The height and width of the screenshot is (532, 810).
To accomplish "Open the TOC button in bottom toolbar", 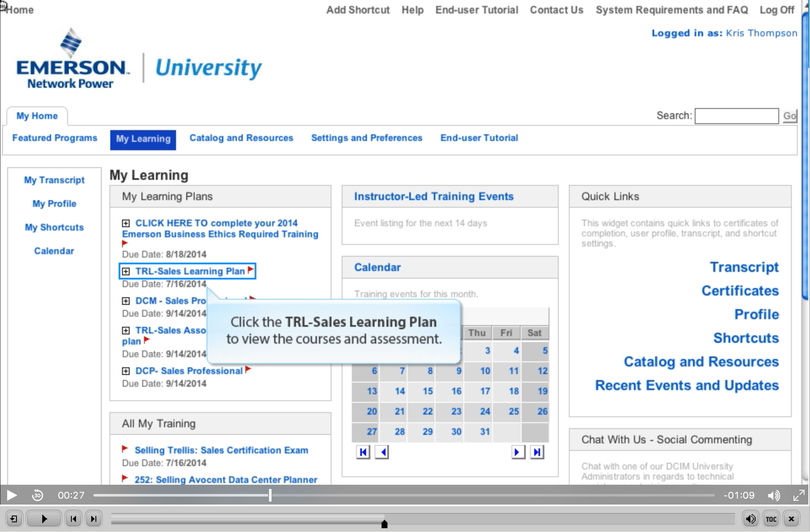I will click(771, 519).
